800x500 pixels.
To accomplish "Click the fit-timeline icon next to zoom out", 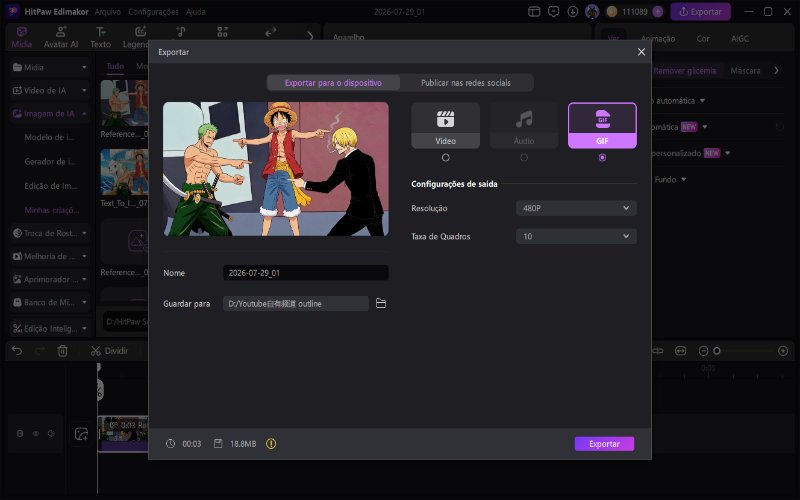I will [681, 351].
